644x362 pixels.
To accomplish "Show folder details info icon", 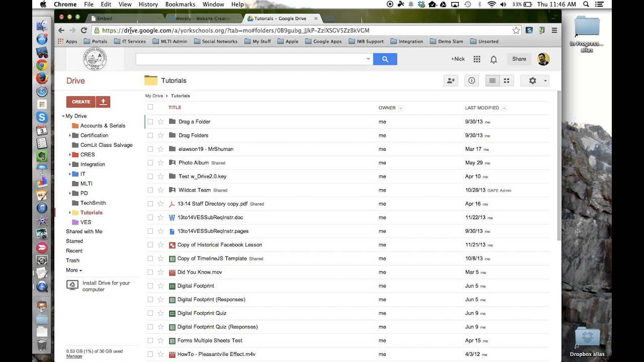I will coord(471,80).
